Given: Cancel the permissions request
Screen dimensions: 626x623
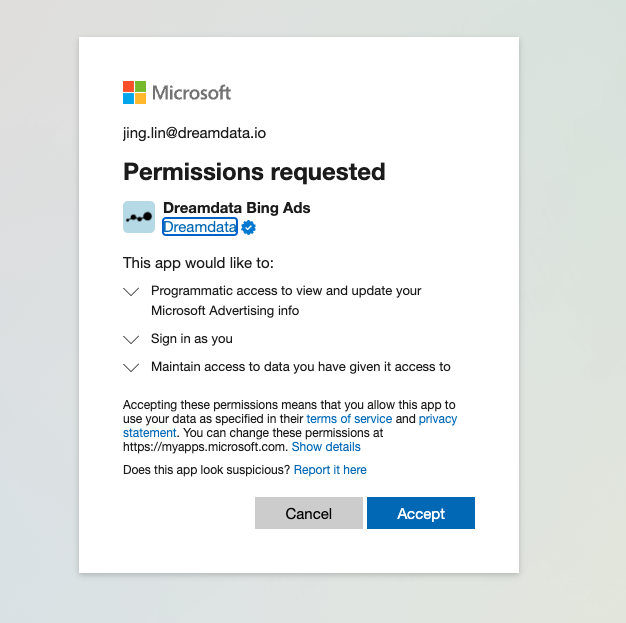Looking at the screenshot, I should [x=309, y=513].
